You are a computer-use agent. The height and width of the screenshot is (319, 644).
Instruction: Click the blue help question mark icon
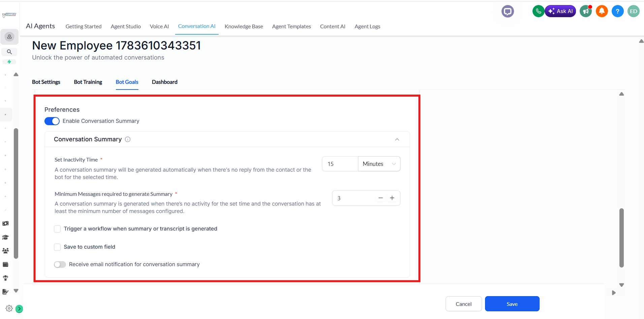click(617, 11)
